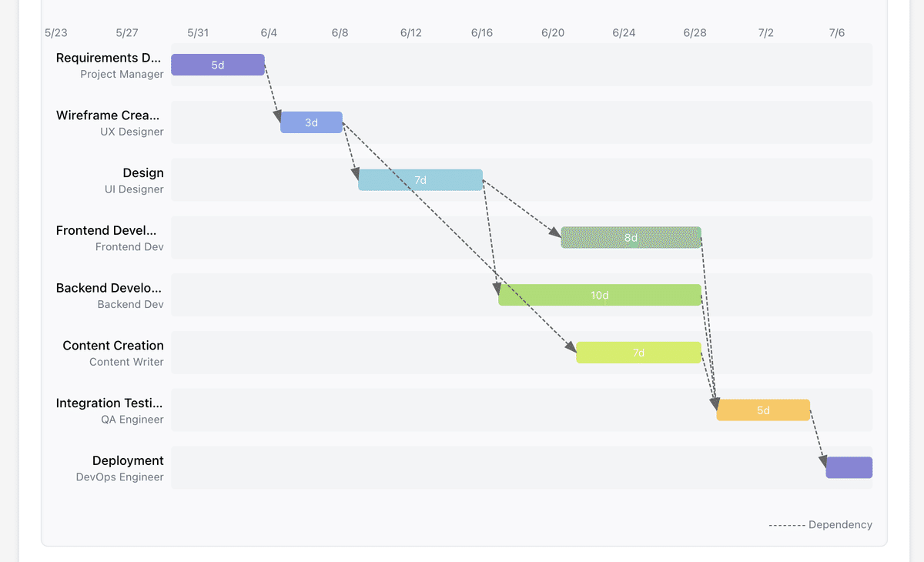Select the Deployment task name
The width and height of the screenshot is (924, 562).
click(x=128, y=460)
